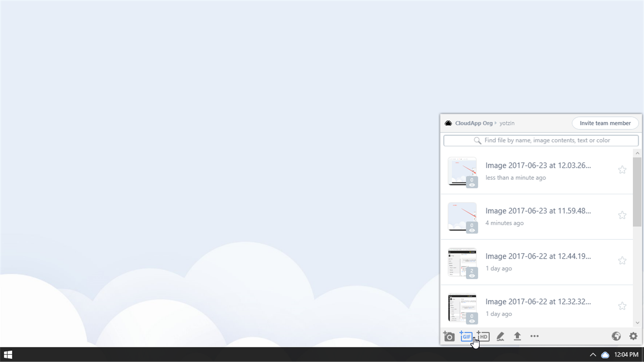Open the annotate pencil tool
The image size is (644, 362).
click(x=500, y=336)
